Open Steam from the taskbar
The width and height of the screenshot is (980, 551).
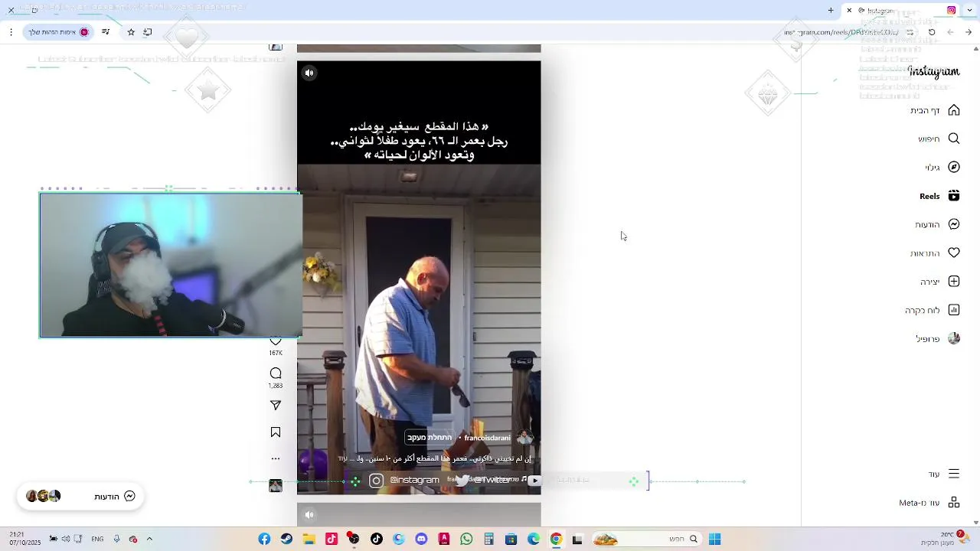coord(286,540)
